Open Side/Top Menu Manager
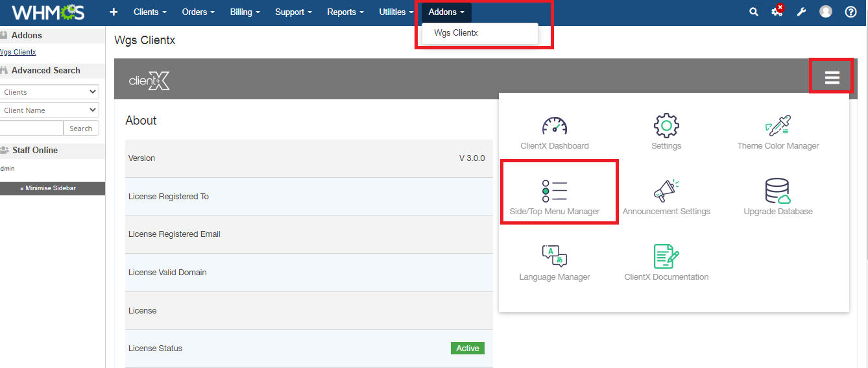Image resolution: width=868 pixels, height=368 pixels. (x=555, y=192)
